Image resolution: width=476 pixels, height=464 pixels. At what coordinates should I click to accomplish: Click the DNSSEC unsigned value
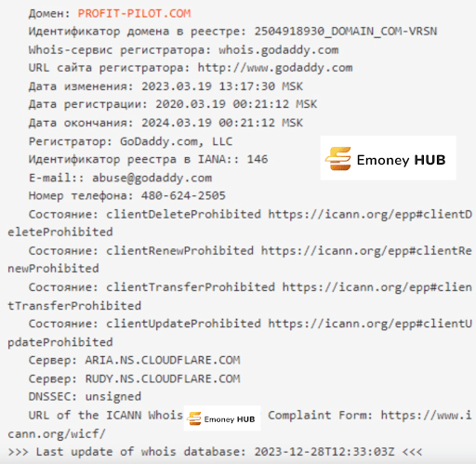[x=113, y=397]
